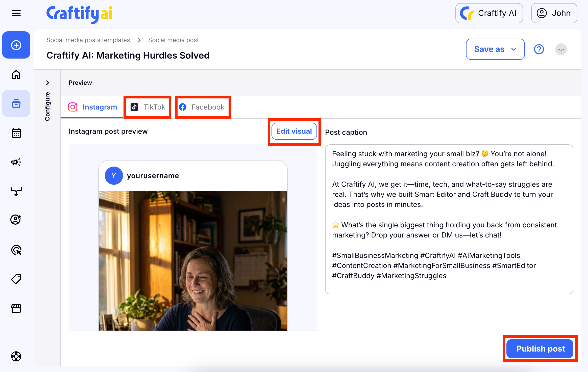The image size is (588, 372).
Task: Open the hamburger navigation menu
Action: 16,13
